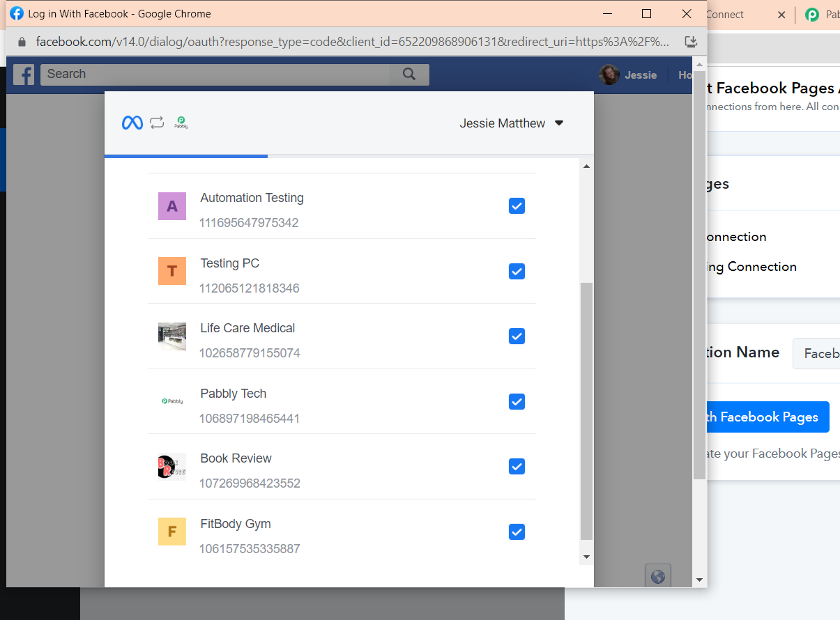
Task: Uncheck the Automation Testing page checkbox
Action: [517, 206]
